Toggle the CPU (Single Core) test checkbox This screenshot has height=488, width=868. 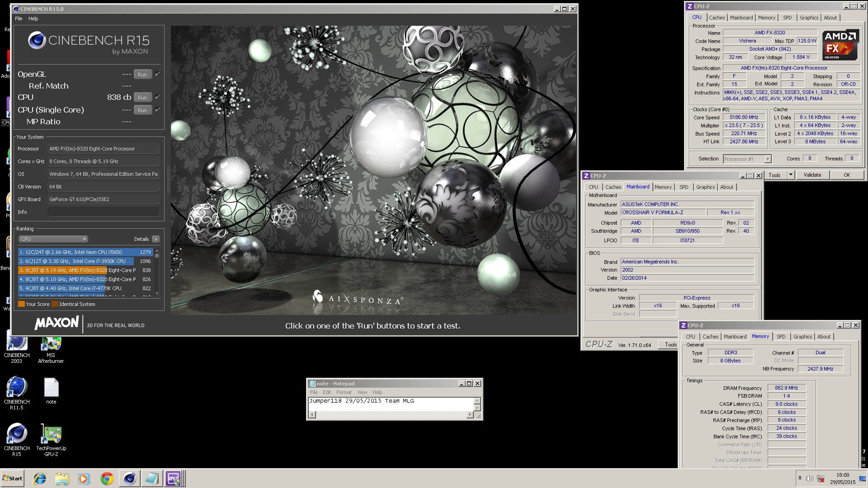click(x=158, y=110)
